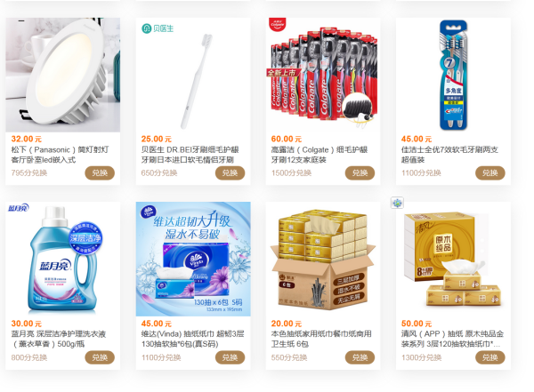The width and height of the screenshot is (534, 392).
Task: Click 兑换 for the Colgate 12-pack toothbrushes
Action: tap(360, 173)
